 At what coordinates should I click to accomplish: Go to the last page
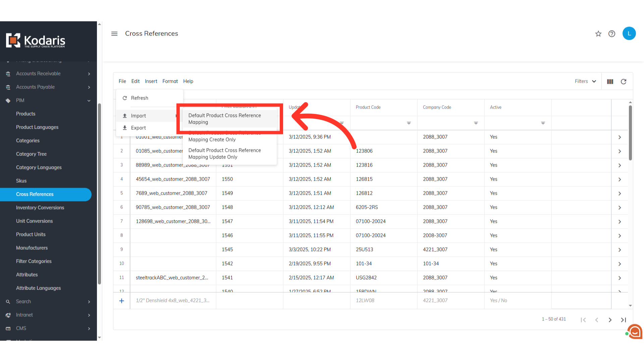pos(624,320)
